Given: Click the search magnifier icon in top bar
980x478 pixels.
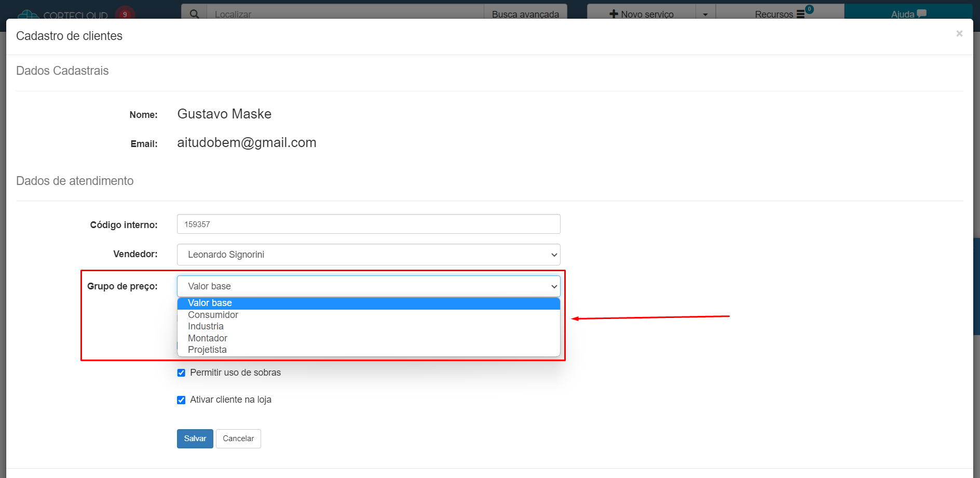Looking at the screenshot, I should [194, 14].
